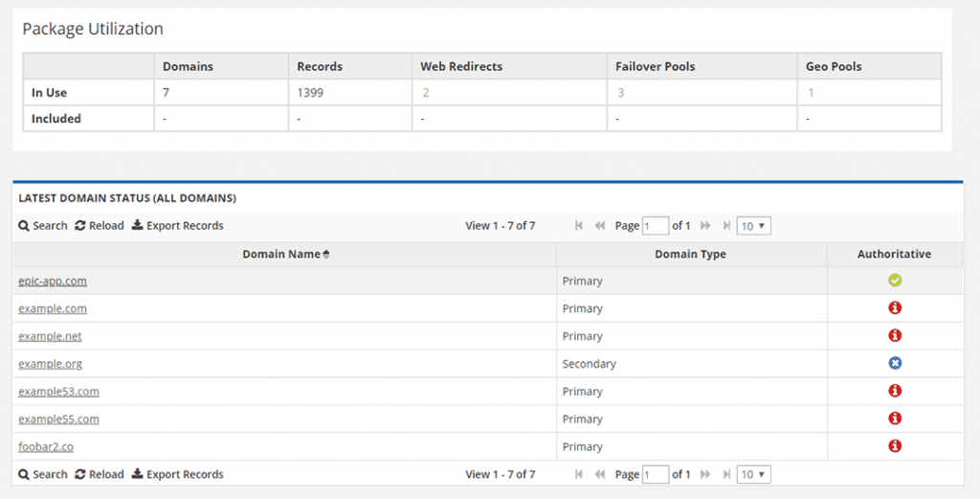Image resolution: width=980 pixels, height=499 pixels.
Task: Click the Included row label
Action: coord(56,119)
